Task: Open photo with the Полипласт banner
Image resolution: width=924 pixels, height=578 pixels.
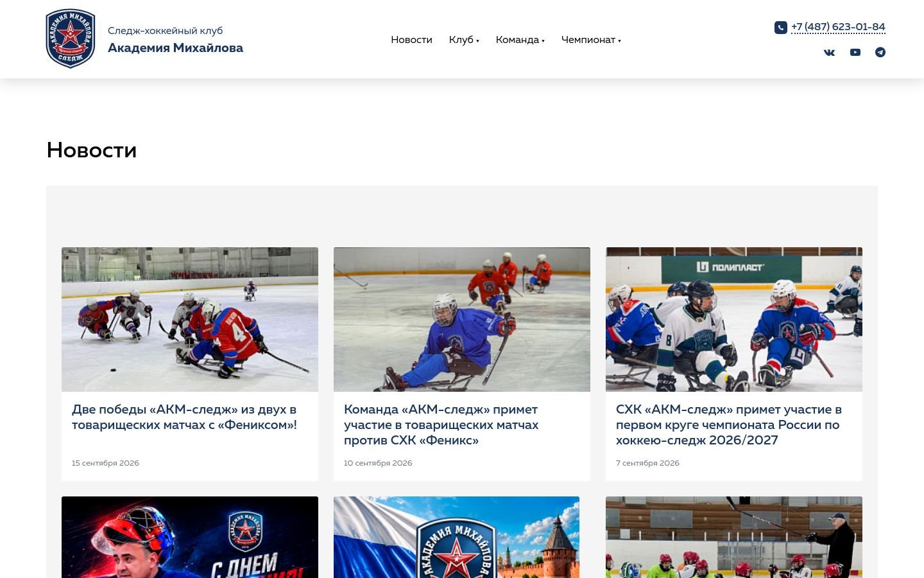Action: 734,319
